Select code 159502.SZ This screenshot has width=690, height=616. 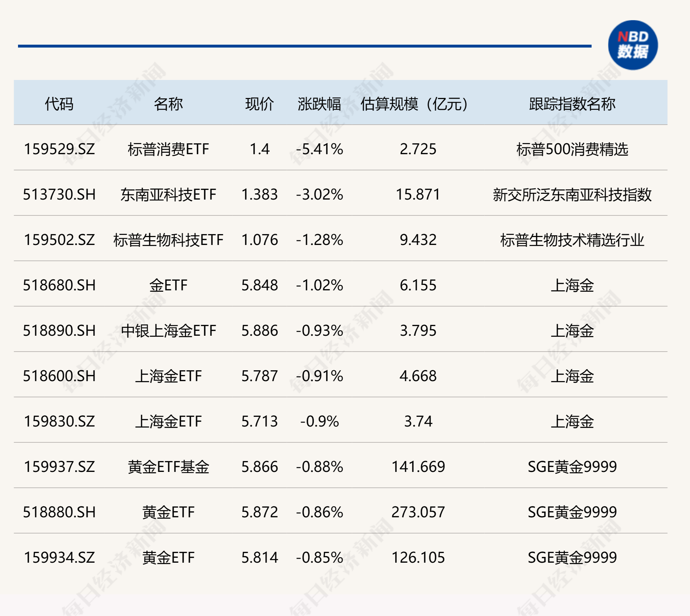tap(59, 240)
